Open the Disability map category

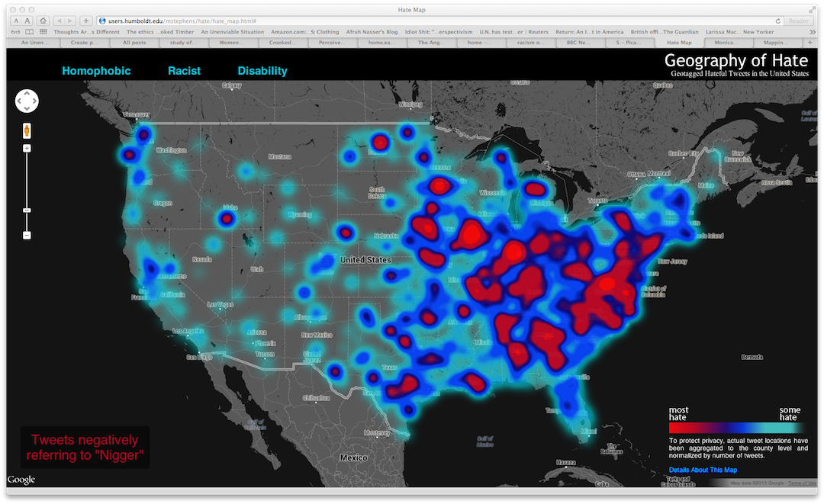click(262, 71)
